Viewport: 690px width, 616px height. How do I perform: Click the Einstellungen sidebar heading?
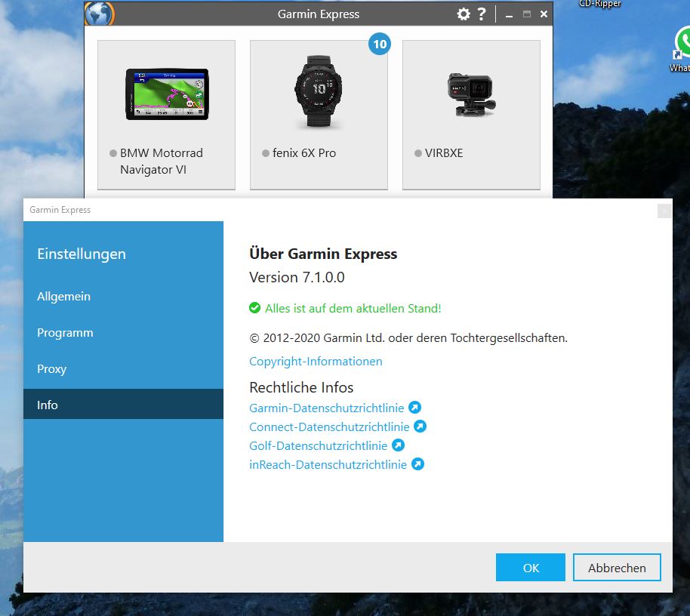click(82, 254)
